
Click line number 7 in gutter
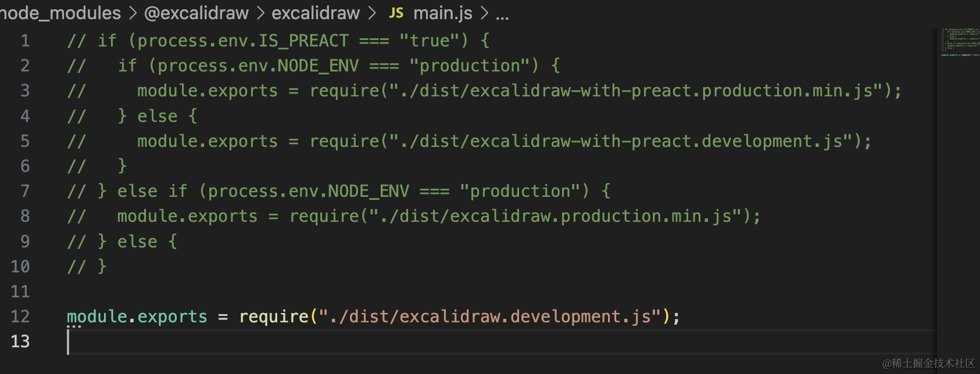[25, 191]
